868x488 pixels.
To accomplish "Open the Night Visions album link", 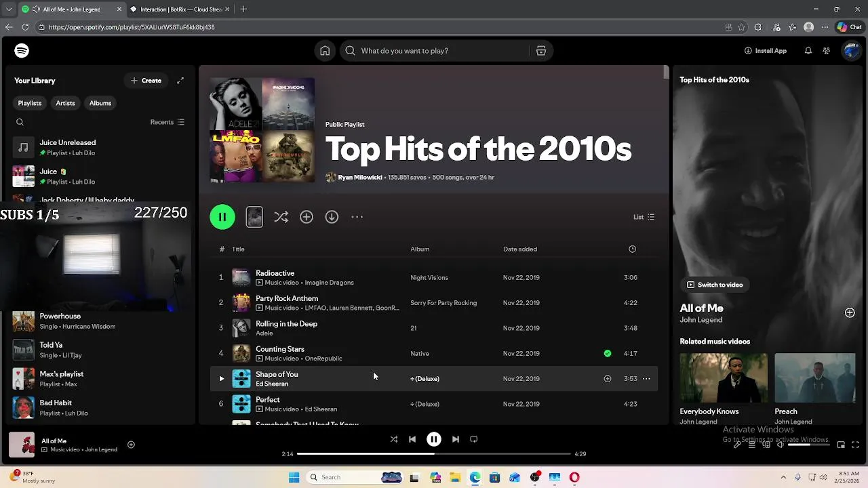I will point(429,278).
